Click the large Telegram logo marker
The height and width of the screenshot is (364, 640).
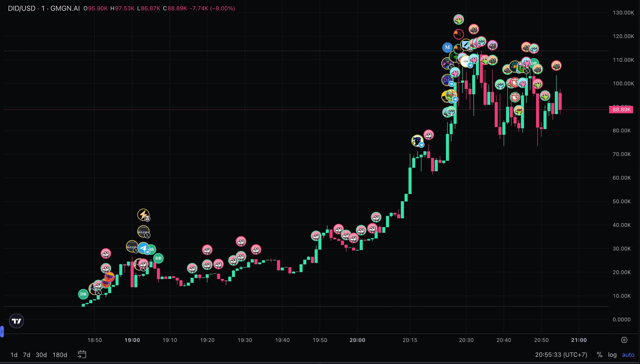coord(143,248)
